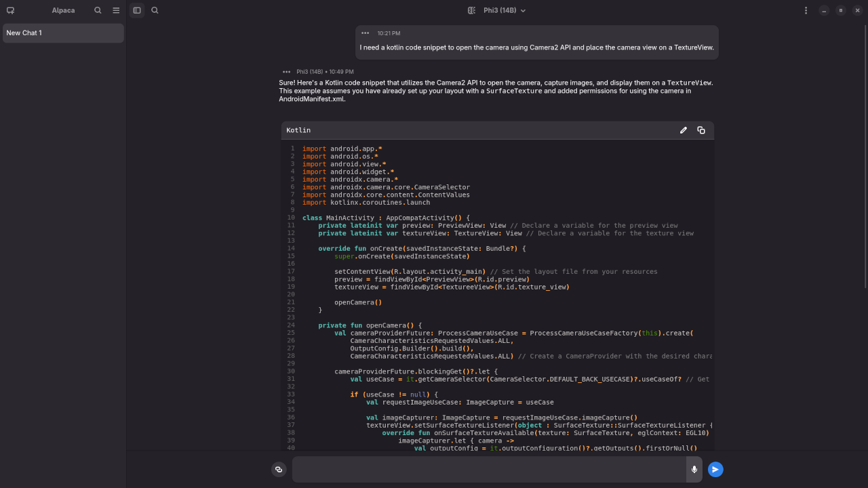This screenshot has height=488, width=868.
Task: Send the message
Action: (715, 470)
